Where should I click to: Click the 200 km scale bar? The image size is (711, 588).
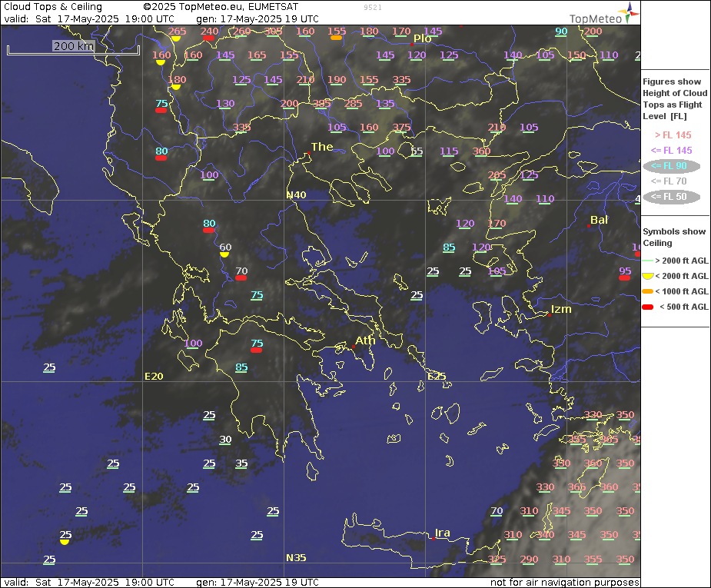73,50
